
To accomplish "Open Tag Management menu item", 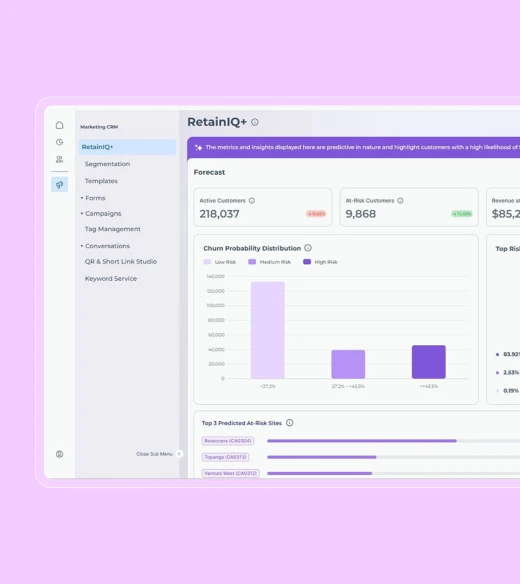I will (112, 229).
